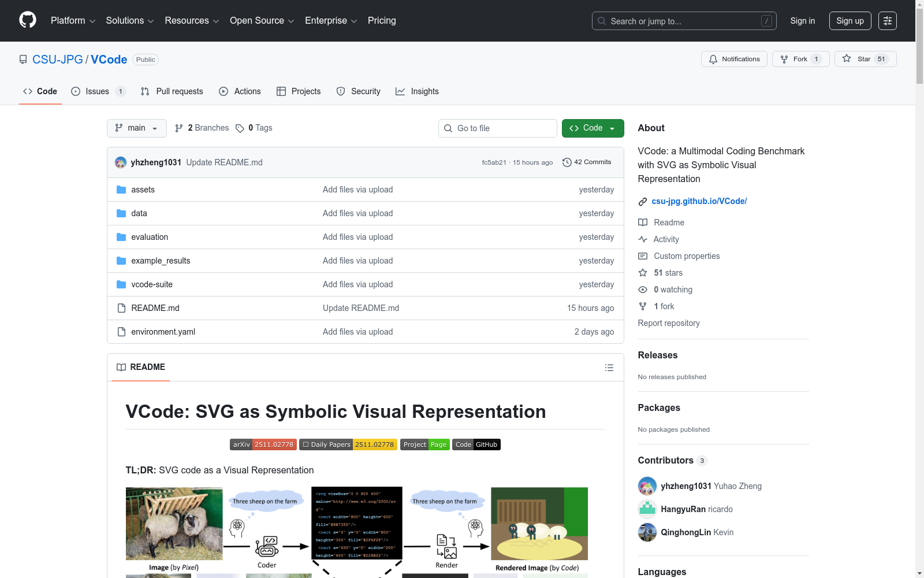Image resolution: width=924 pixels, height=578 pixels.
Task: Open yhzheng1031 contributor avatar
Action: click(647, 486)
